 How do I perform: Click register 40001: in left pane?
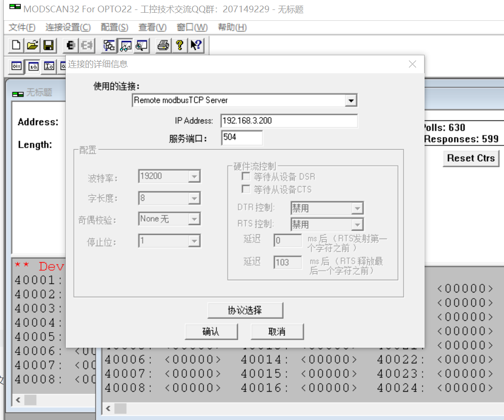(38, 280)
